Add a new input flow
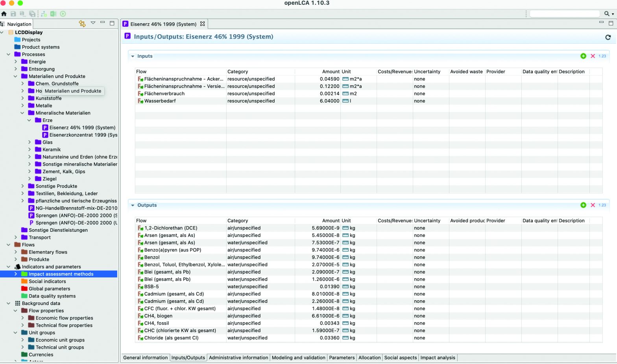Screen dimensions: 617x364 (x=584, y=56)
